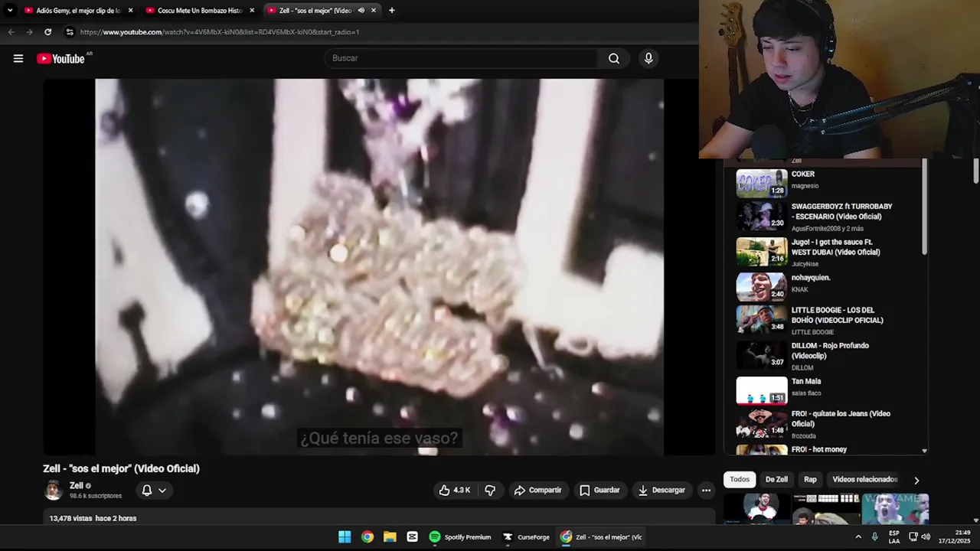Close the 'Adiós Gemy' tab

point(130,11)
